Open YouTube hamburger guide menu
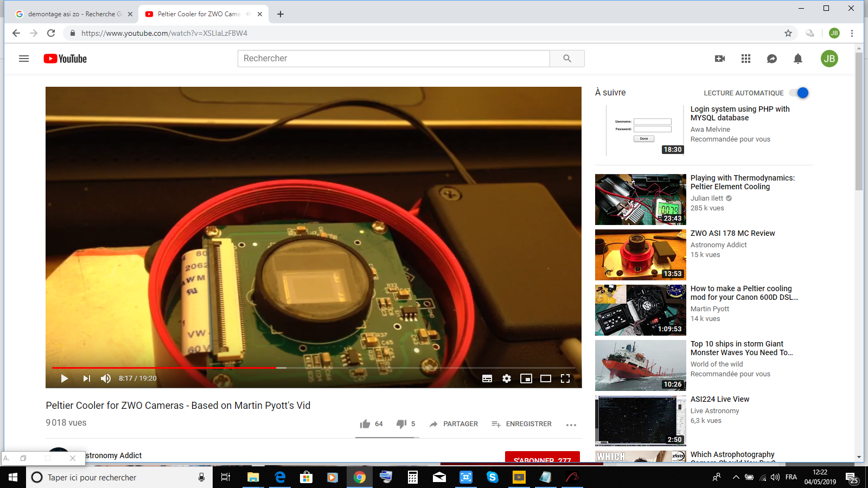Image resolution: width=868 pixels, height=488 pixels. click(x=24, y=59)
